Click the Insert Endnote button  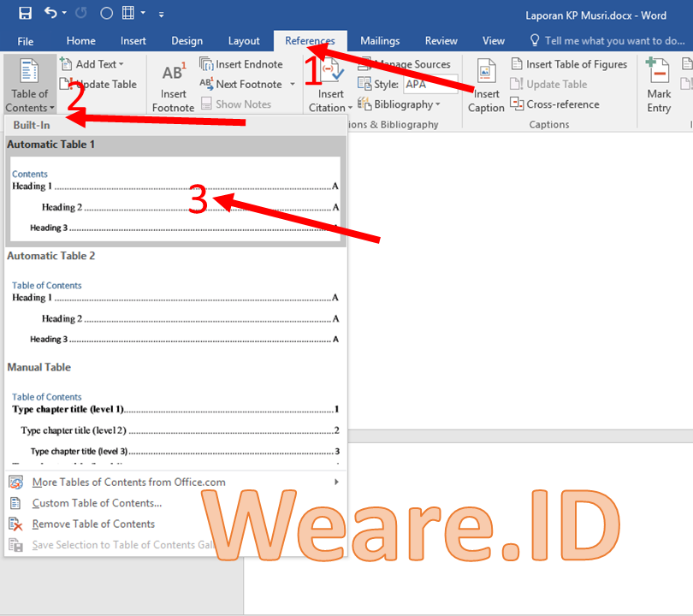point(241,64)
